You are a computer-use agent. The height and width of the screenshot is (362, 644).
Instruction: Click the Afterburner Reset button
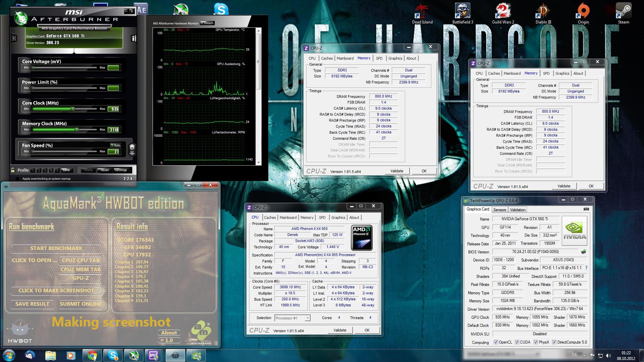(105, 170)
